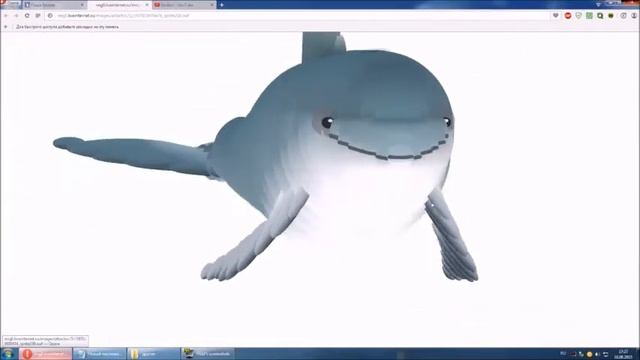This screenshot has width=640, height=360.
Task: Open the Opera menu button
Action: [10, 4]
